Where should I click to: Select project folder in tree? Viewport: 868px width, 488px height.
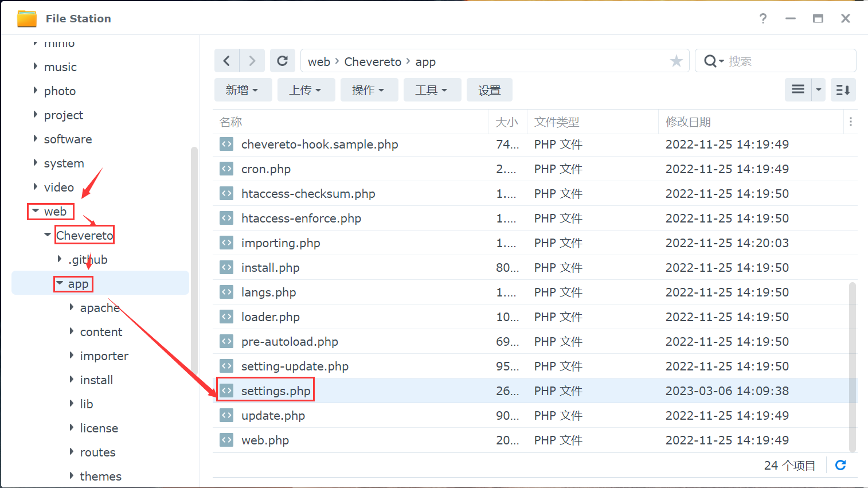coord(64,115)
